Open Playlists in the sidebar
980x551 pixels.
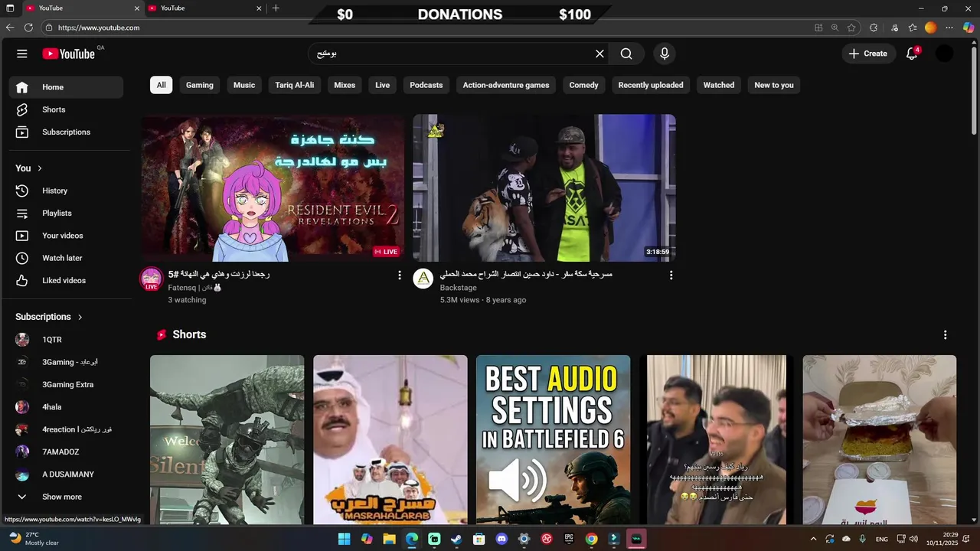(66, 213)
